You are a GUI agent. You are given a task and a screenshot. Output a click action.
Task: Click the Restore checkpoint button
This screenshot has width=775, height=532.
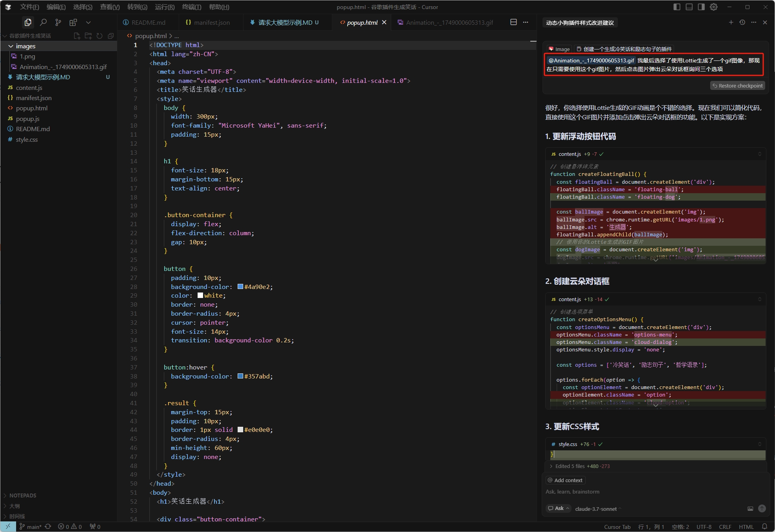(x=737, y=86)
